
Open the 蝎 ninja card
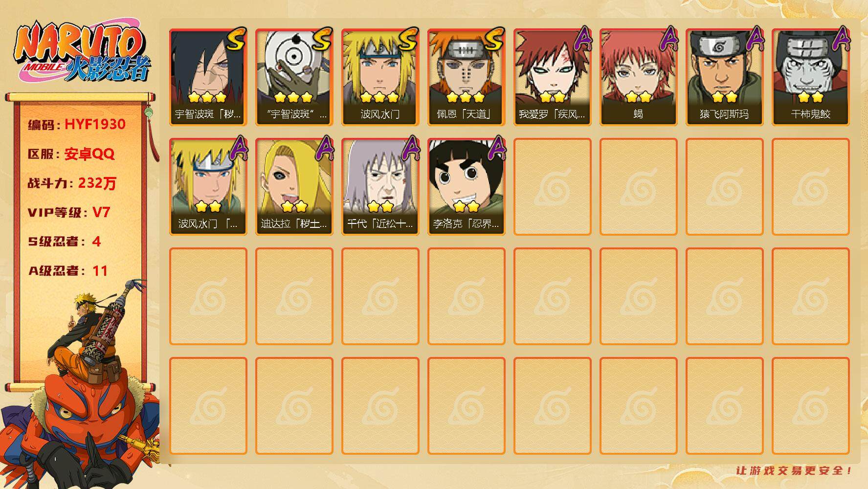[639, 77]
